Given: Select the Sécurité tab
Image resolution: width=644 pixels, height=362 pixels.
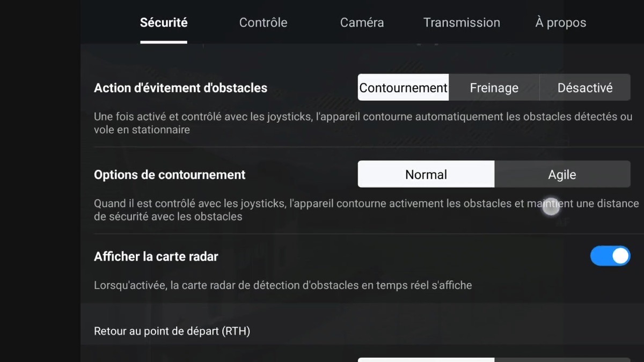Looking at the screenshot, I should pyautogui.click(x=164, y=23).
